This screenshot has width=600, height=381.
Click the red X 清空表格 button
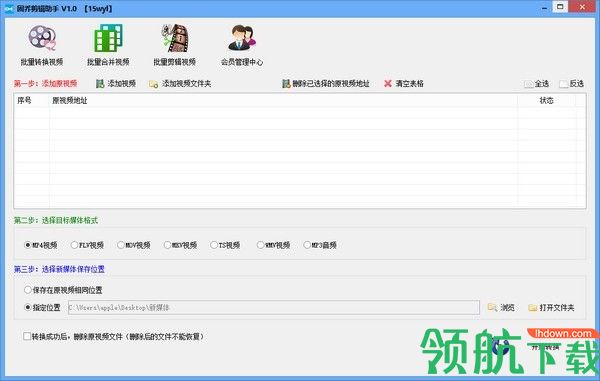[404, 83]
